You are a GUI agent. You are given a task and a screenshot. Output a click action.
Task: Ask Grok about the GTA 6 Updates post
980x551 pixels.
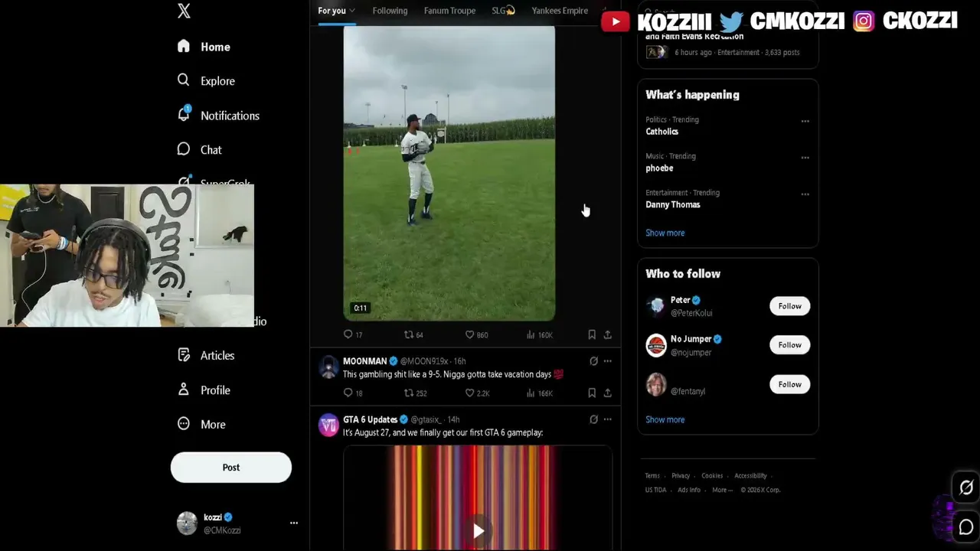593,419
